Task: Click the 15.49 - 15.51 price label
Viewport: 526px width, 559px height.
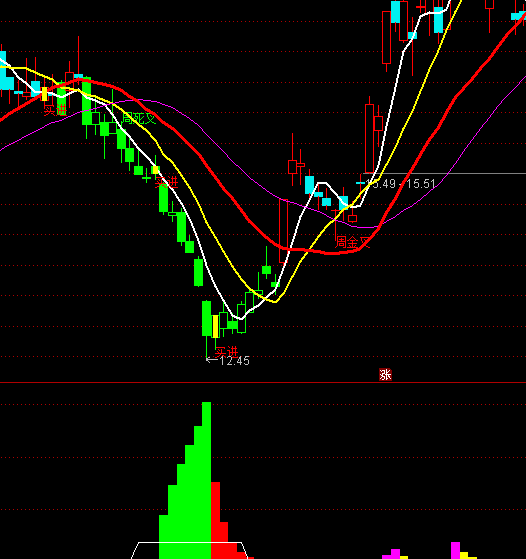Action: (x=400, y=184)
